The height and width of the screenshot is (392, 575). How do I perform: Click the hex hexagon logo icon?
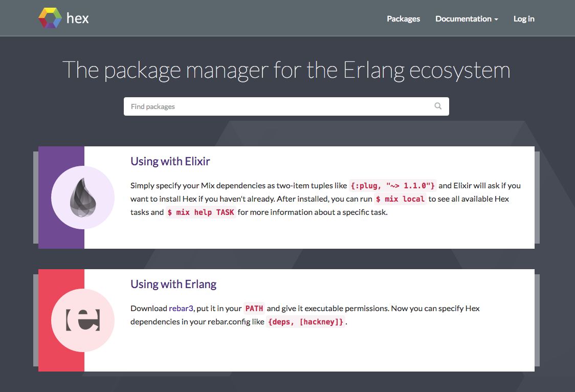[x=50, y=18]
